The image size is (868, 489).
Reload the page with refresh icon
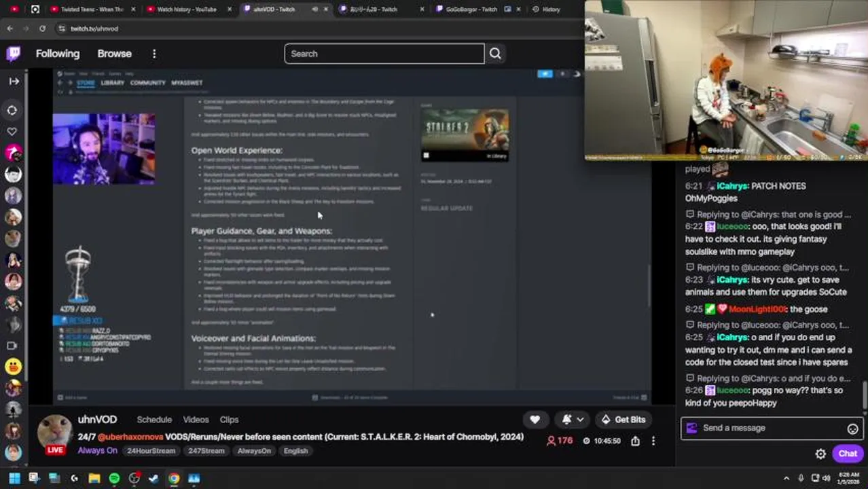pyautogui.click(x=42, y=29)
